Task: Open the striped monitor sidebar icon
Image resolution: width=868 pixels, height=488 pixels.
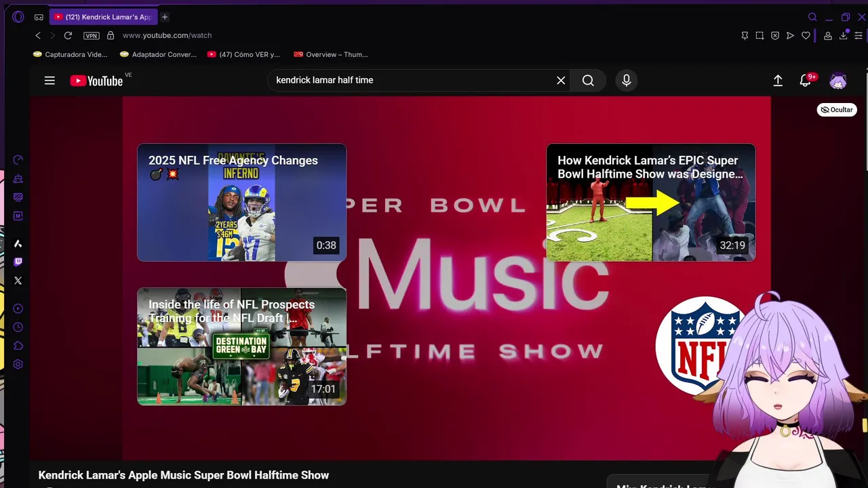Action: pos(18,197)
